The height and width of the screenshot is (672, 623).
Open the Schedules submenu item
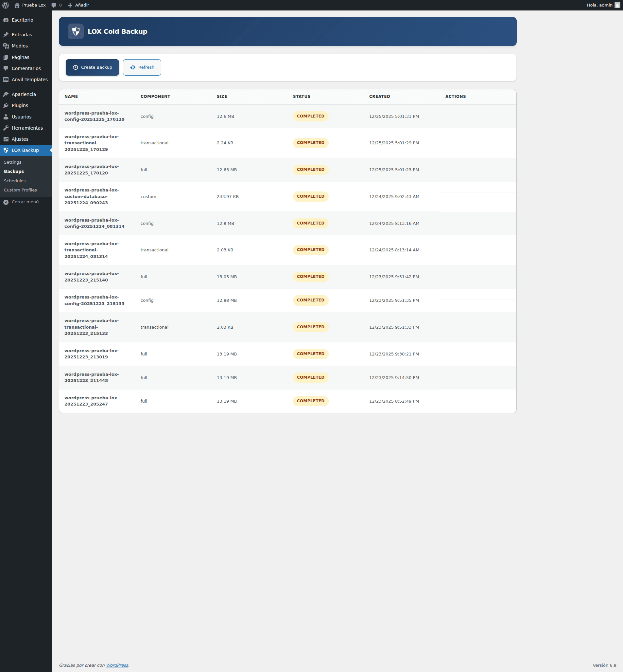14,180
